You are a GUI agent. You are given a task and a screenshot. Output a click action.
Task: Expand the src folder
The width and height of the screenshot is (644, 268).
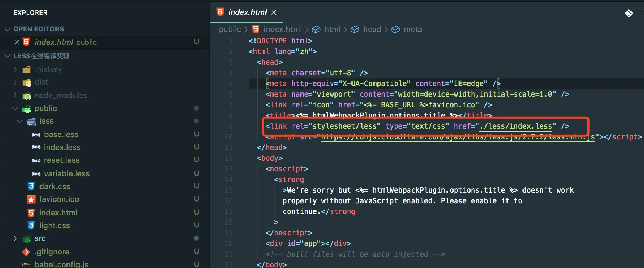pyautogui.click(x=15, y=238)
